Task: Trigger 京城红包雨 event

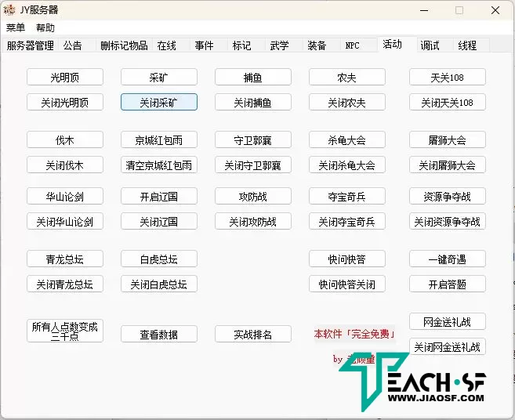Action: point(159,140)
